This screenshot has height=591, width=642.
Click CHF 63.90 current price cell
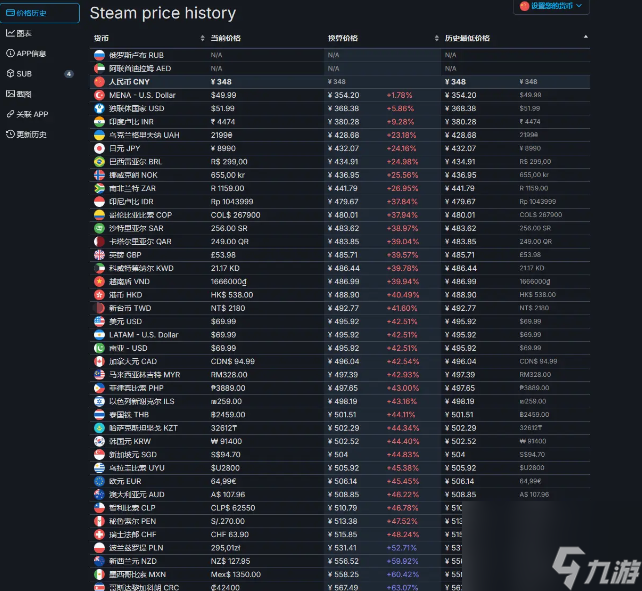click(230, 534)
